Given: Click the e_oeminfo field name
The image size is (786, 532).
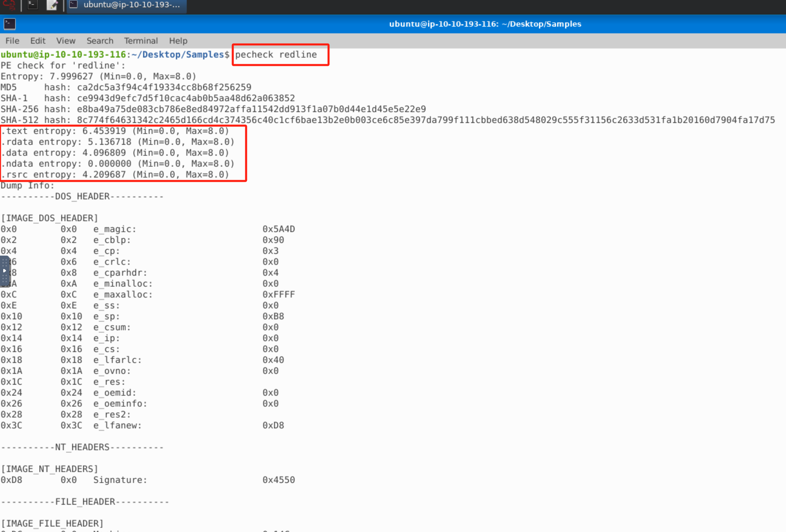Looking at the screenshot, I should 120,404.
